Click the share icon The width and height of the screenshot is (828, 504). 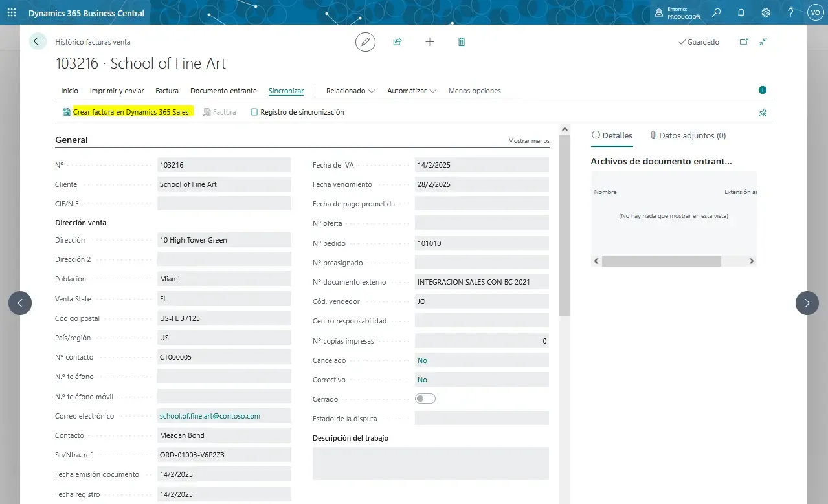[x=397, y=42]
